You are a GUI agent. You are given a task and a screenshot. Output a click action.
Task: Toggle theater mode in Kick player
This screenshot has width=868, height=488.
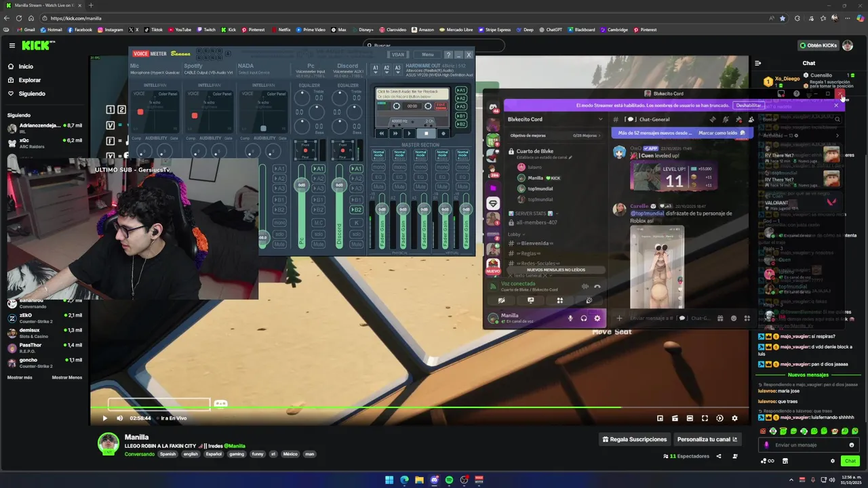pos(690,418)
